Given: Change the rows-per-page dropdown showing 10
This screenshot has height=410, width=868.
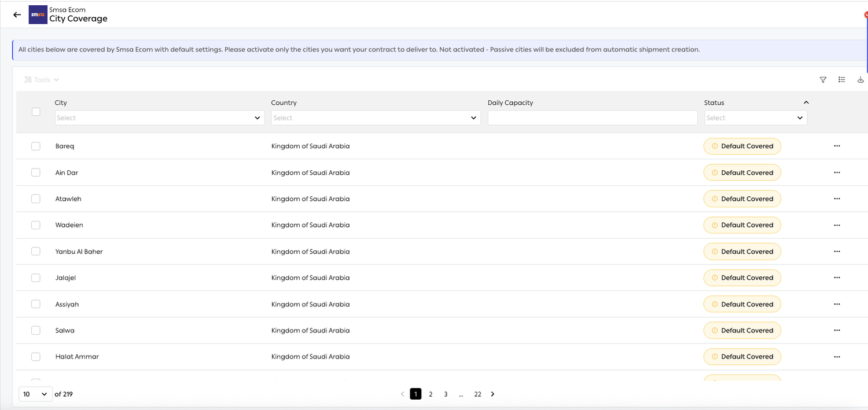Looking at the screenshot, I should (x=35, y=394).
